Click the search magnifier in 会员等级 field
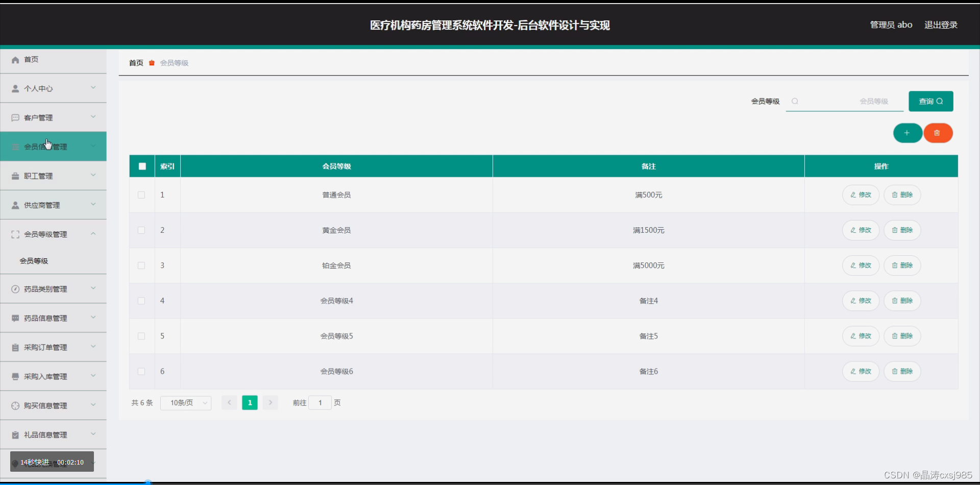980x485 pixels. 795,101
